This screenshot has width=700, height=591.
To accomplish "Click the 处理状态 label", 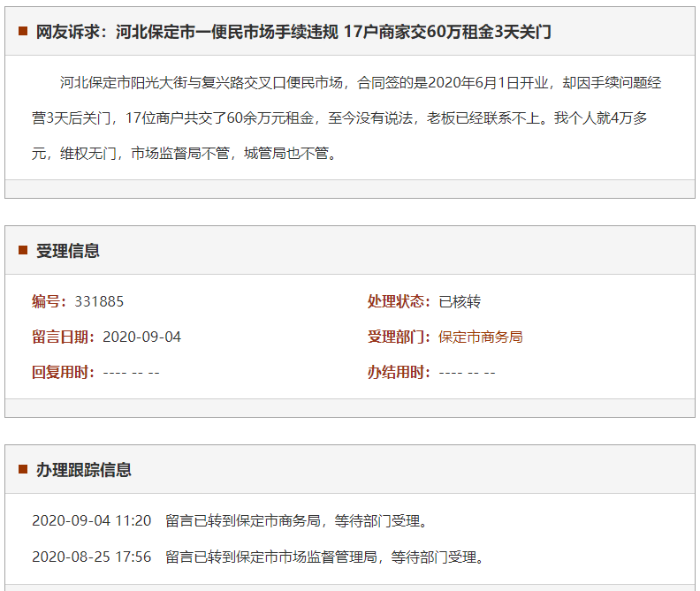I will [x=399, y=301].
